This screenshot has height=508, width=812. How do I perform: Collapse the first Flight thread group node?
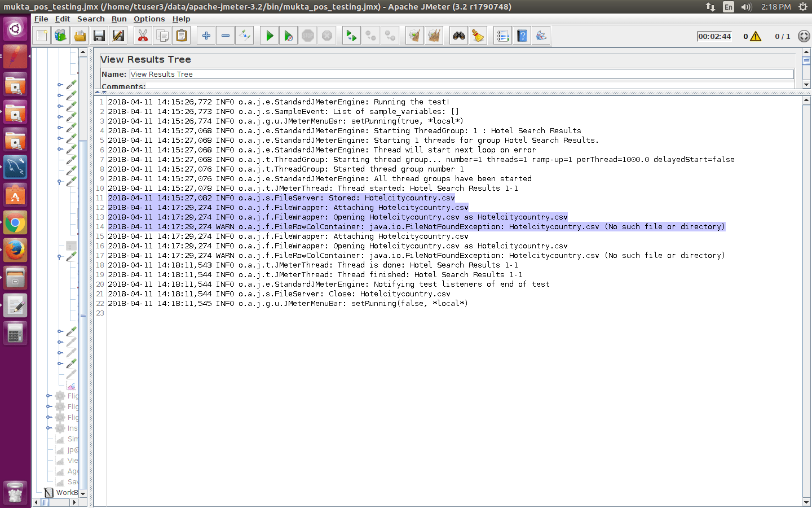pyautogui.click(x=48, y=396)
